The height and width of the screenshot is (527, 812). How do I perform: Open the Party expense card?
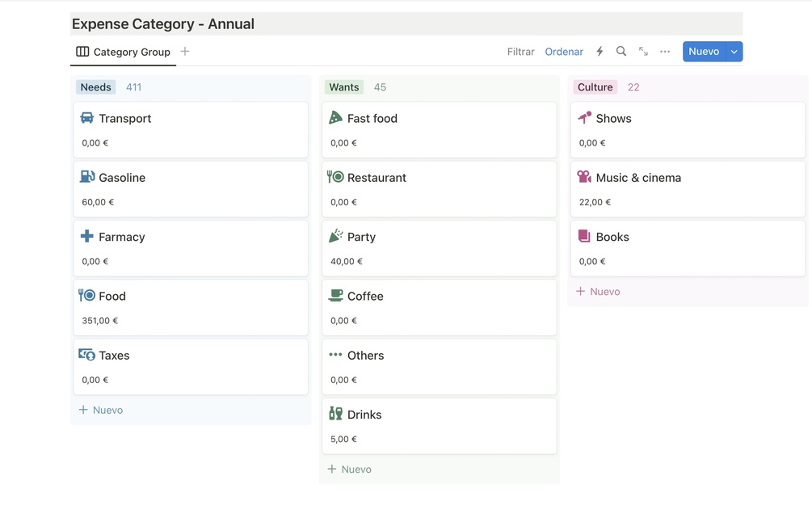click(439, 248)
